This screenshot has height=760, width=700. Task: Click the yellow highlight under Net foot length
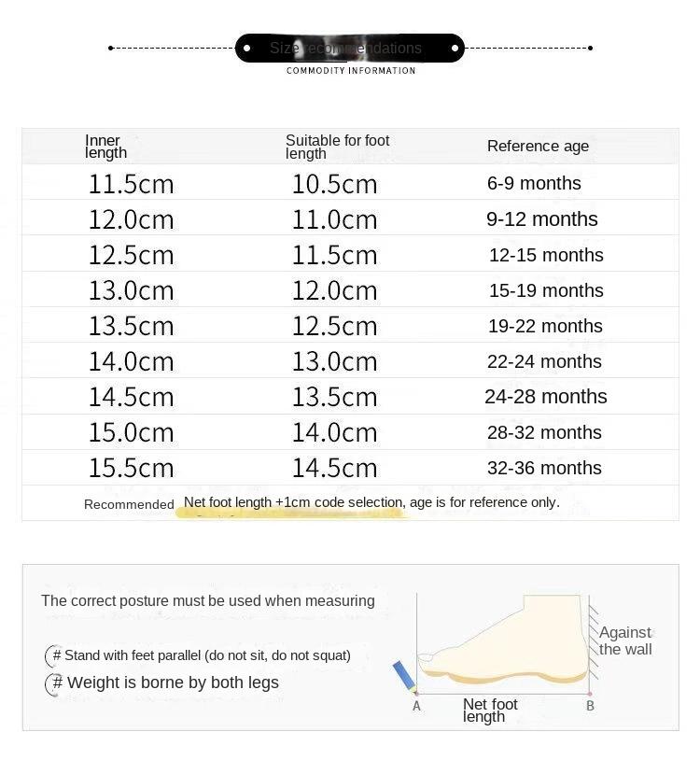tap(292, 513)
